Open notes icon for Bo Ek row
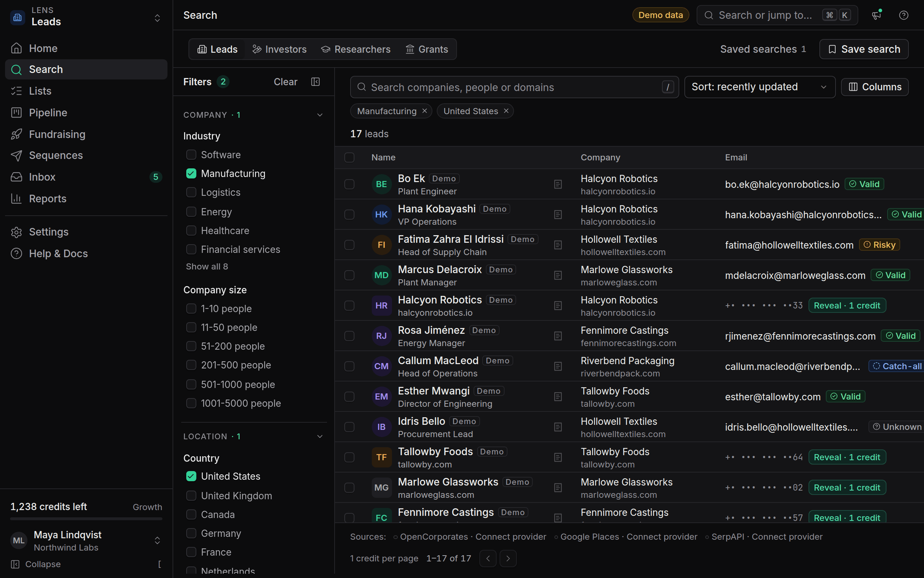This screenshot has width=924, height=578. pyautogui.click(x=558, y=184)
